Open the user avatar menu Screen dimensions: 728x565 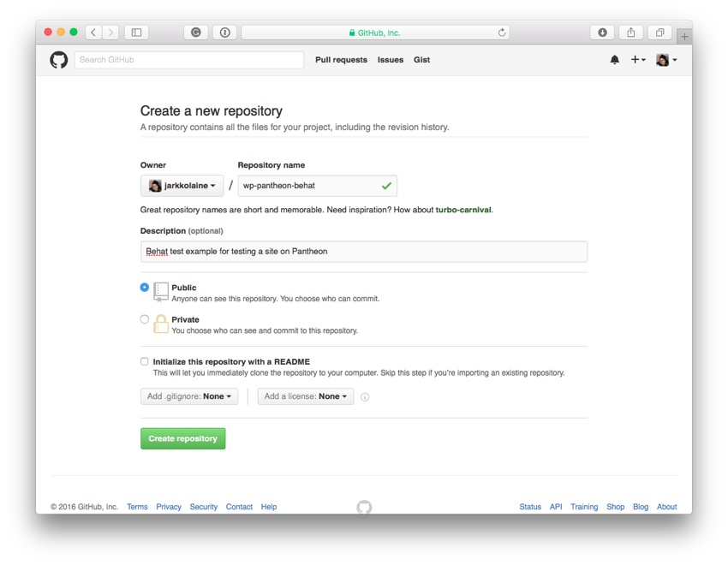coord(665,59)
